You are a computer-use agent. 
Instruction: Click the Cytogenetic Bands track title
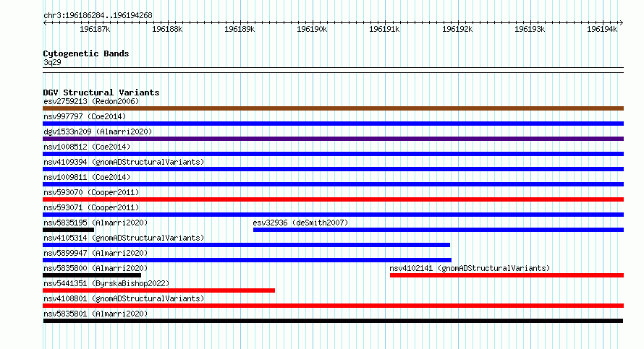tap(86, 53)
